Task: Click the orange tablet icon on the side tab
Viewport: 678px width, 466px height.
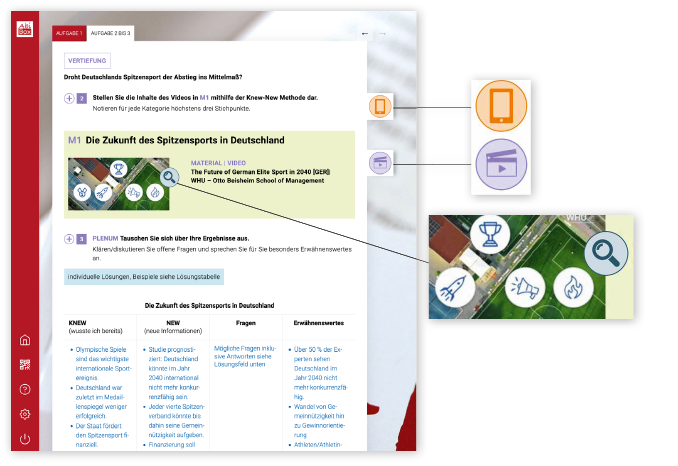Action: [x=380, y=107]
